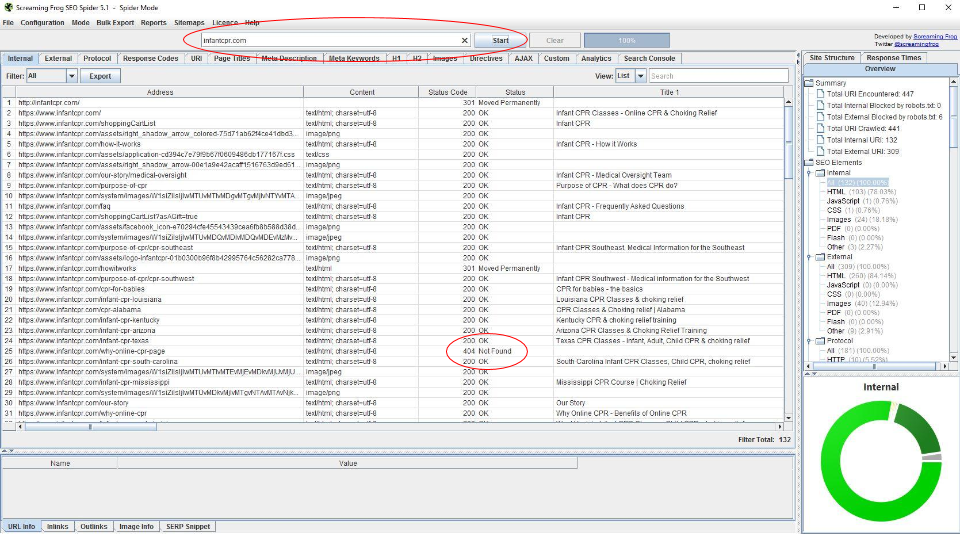
Task: Open the Help menu
Action: coord(252,23)
